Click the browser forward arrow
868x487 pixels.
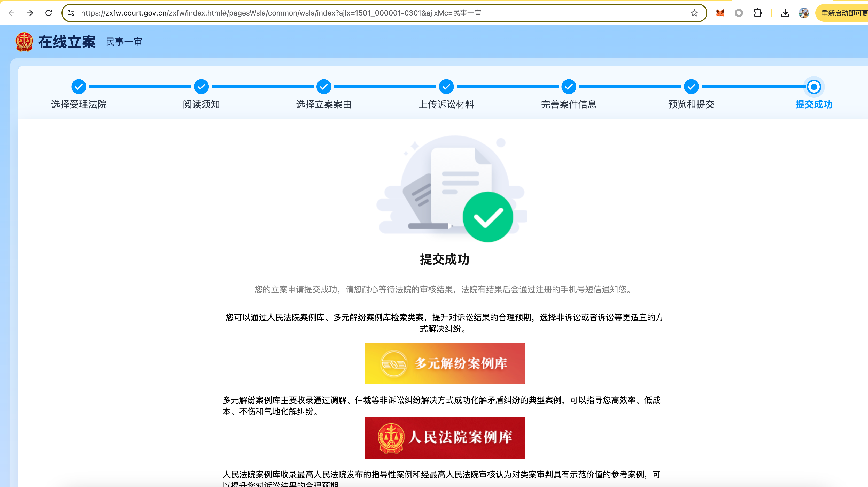point(30,13)
